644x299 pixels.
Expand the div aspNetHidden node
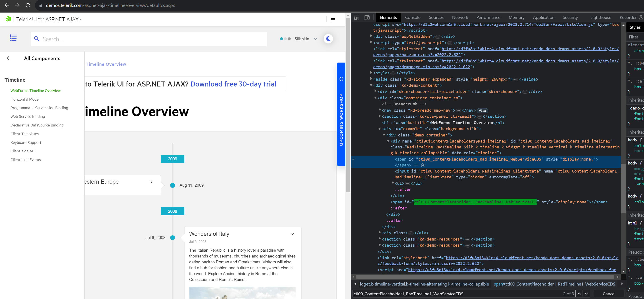(371, 36)
